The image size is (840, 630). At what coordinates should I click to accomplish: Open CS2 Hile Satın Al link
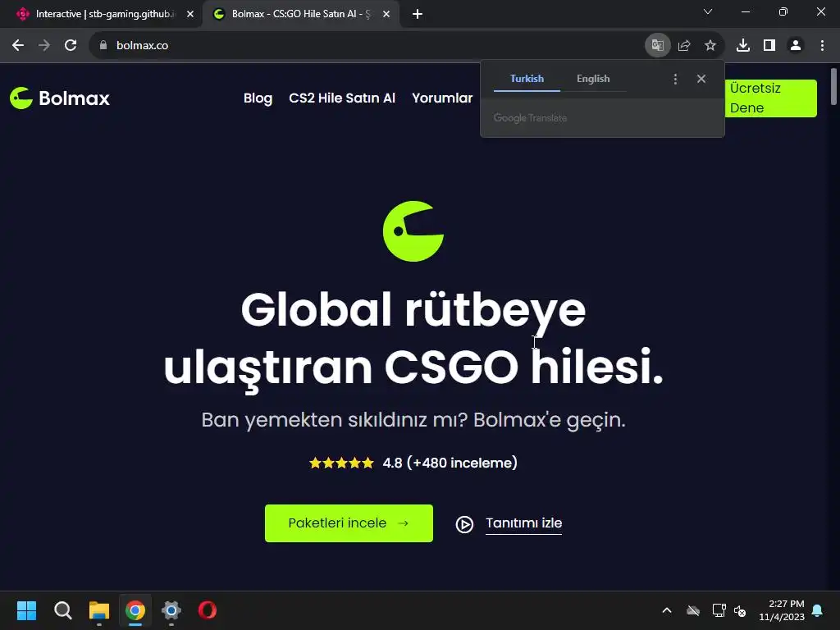pyautogui.click(x=342, y=98)
